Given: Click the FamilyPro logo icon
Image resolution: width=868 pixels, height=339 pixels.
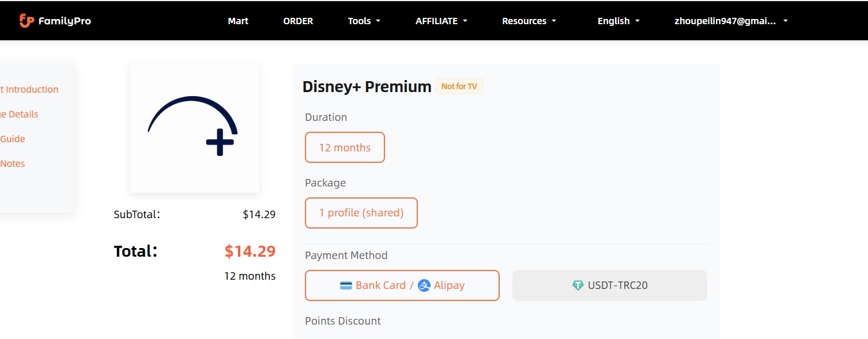Looking at the screenshot, I should point(27,21).
